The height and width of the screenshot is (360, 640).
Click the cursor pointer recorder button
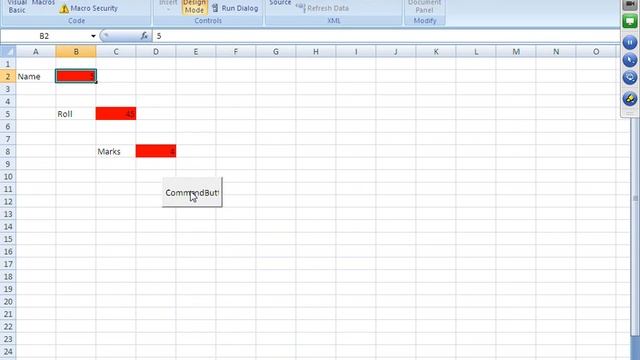click(x=630, y=60)
